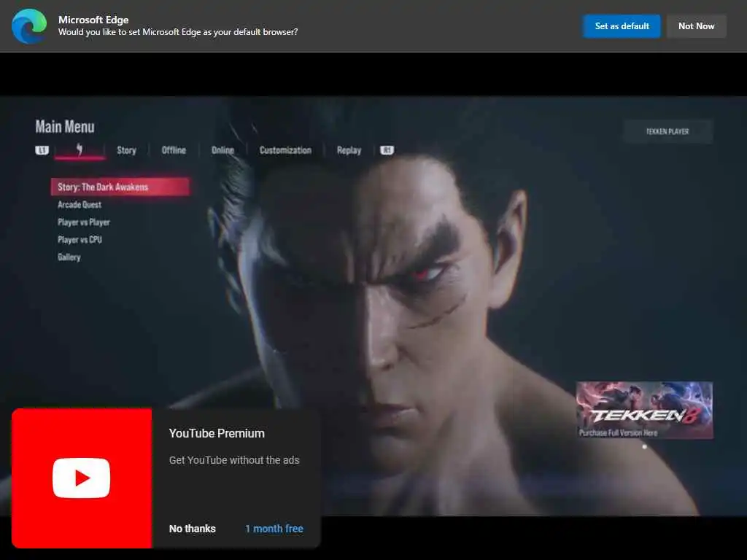The width and height of the screenshot is (747, 560).
Task: Dismiss the prompt with Not Now
Action: pos(696,26)
